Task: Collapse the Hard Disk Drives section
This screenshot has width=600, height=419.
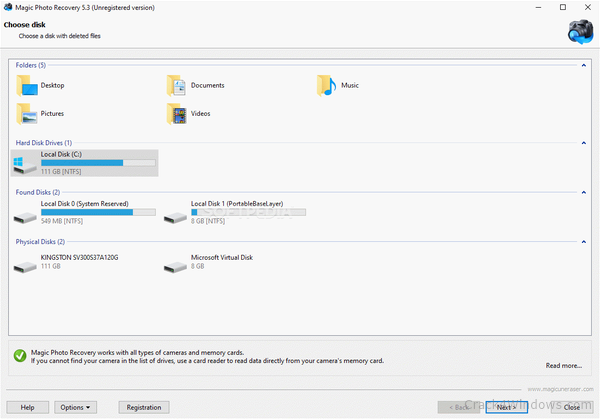Action: 584,143
